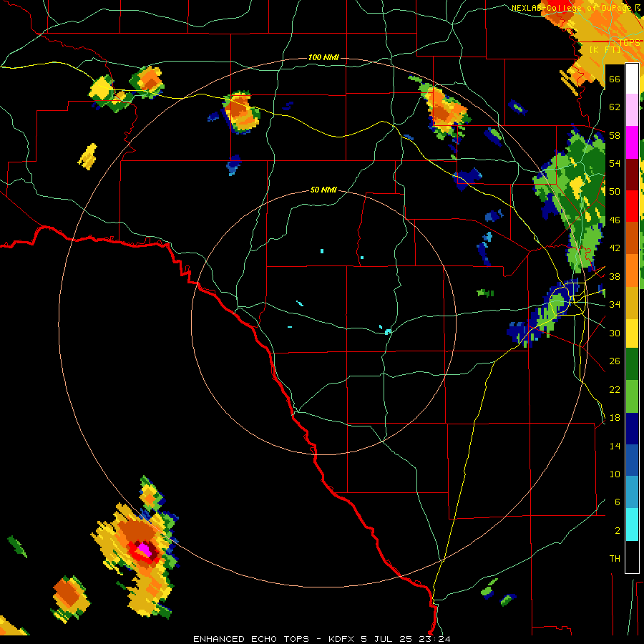Select the '22' legend value

tap(615, 390)
